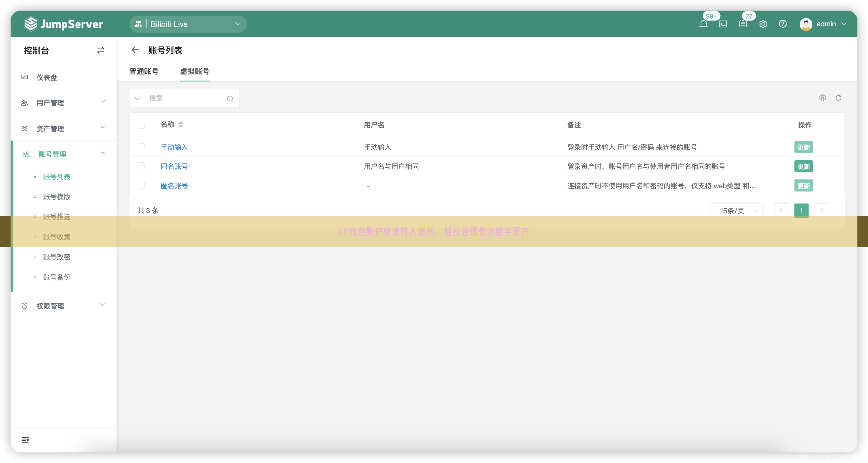Open table column settings gear

pyautogui.click(x=822, y=98)
